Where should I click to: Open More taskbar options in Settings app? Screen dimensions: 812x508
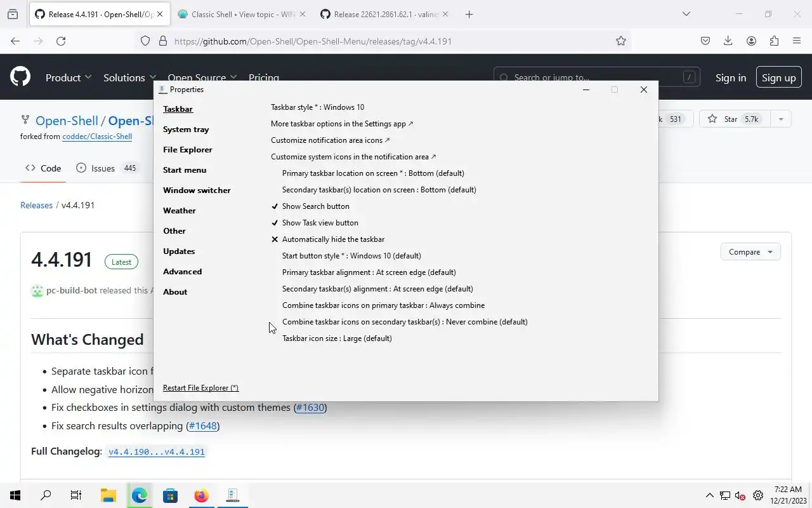pyautogui.click(x=342, y=124)
